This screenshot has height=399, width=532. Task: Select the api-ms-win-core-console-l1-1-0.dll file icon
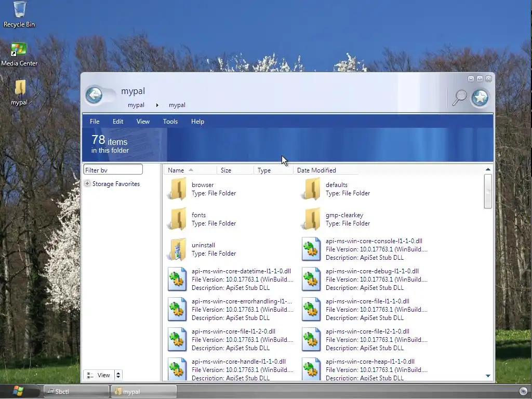(312, 249)
